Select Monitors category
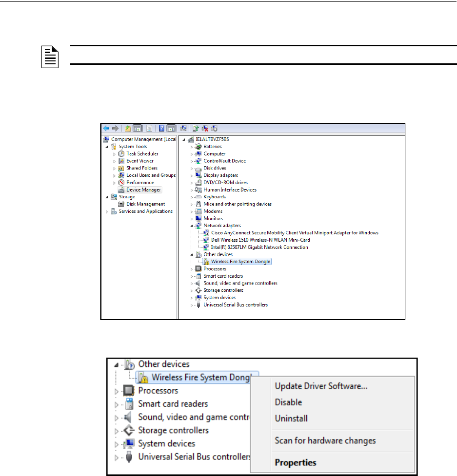 click(213, 219)
